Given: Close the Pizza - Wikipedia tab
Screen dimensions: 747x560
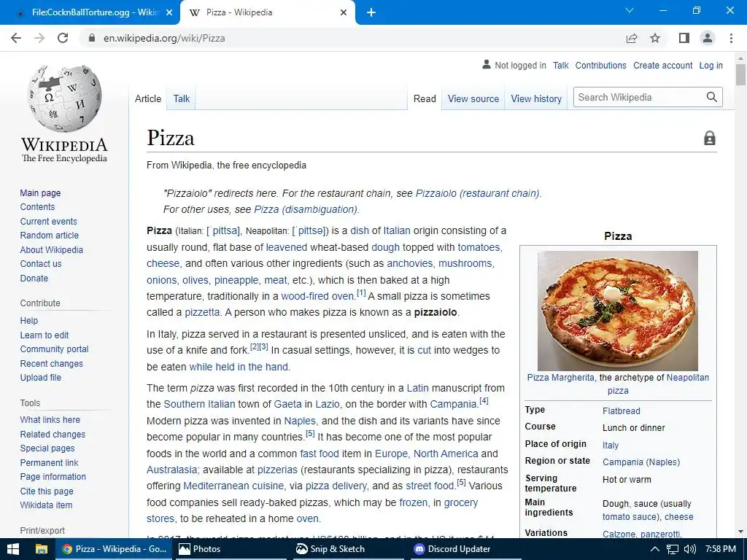Looking at the screenshot, I should (x=344, y=12).
